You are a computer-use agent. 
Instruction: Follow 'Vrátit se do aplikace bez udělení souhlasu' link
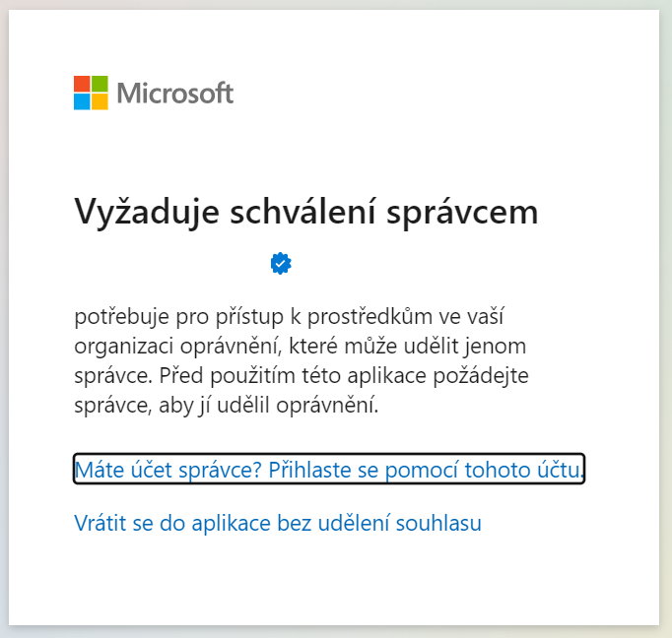[x=278, y=523]
